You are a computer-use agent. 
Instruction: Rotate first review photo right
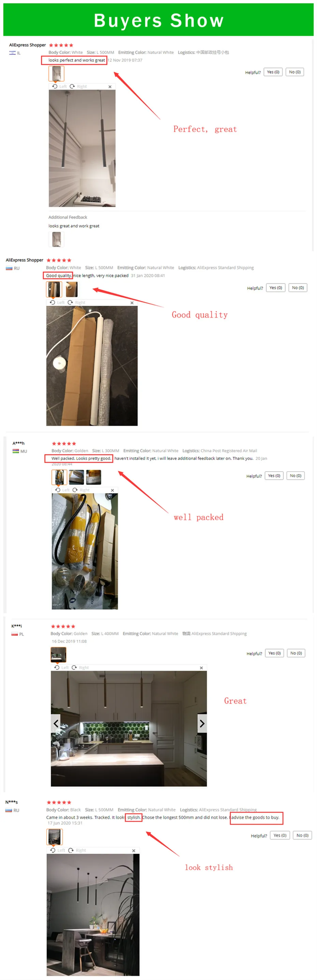tap(78, 86)
